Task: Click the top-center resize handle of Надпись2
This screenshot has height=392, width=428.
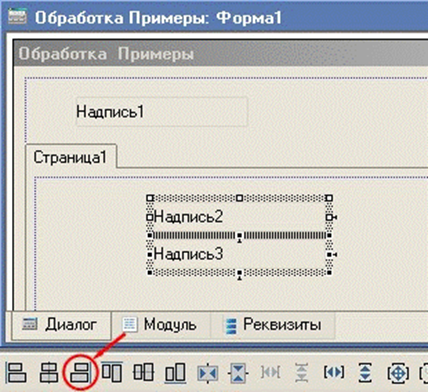Action: pyautogui.click(x=239, y=198)
